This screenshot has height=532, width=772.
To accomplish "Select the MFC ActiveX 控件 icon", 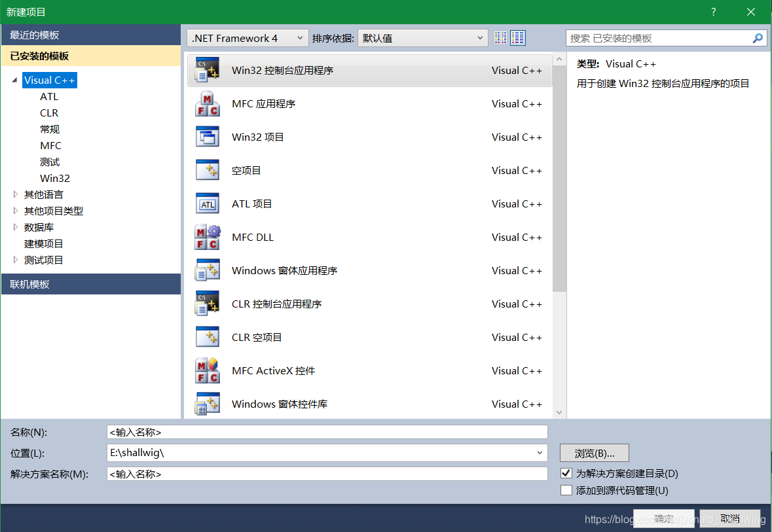I will (x=208, y=370).
